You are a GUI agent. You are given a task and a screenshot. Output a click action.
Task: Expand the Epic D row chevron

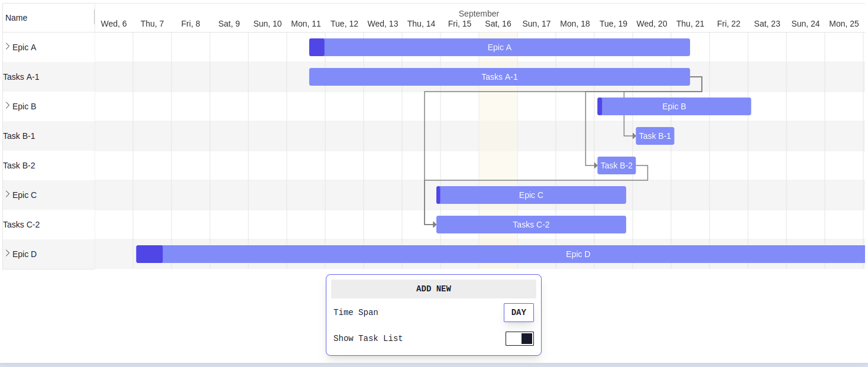point(8,254)
